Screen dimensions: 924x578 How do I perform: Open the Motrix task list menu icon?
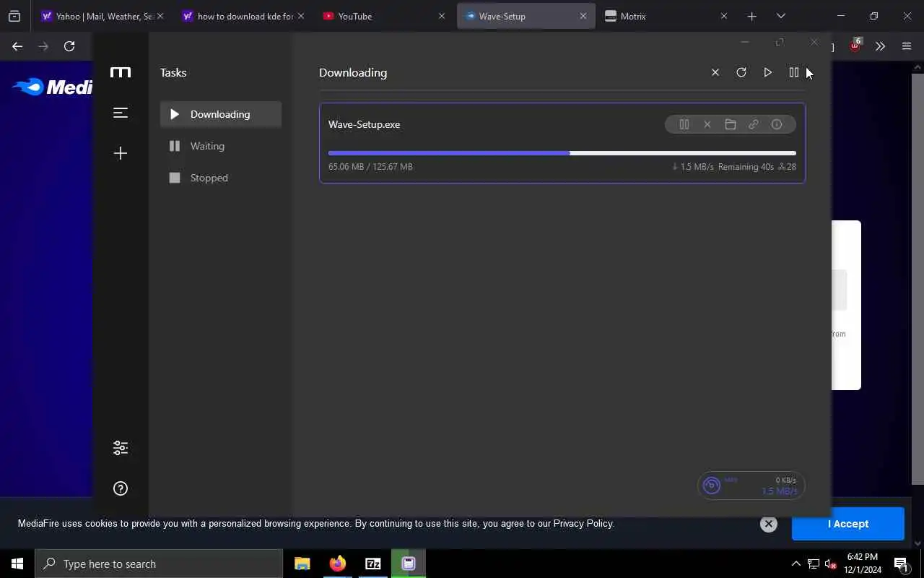coord(121,113)
